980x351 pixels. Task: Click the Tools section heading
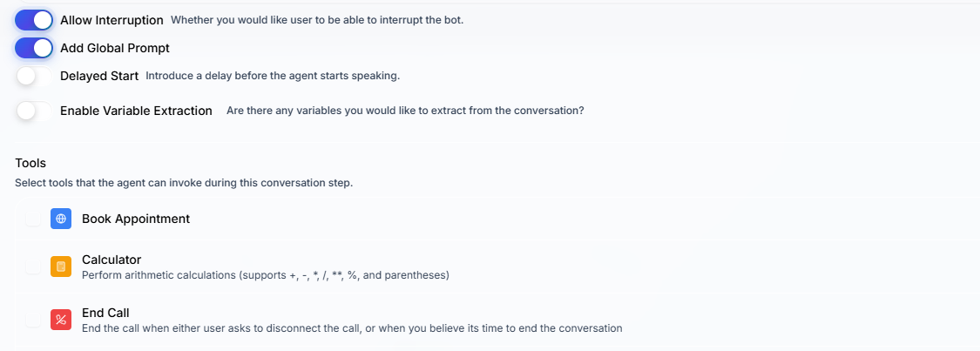coord(30,163)
